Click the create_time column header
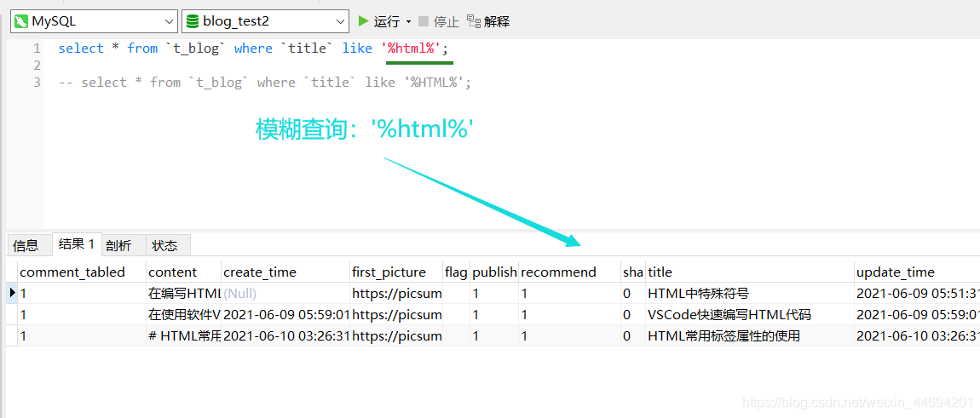The width and height of the screenshot is (980, 418). point(285,272)
